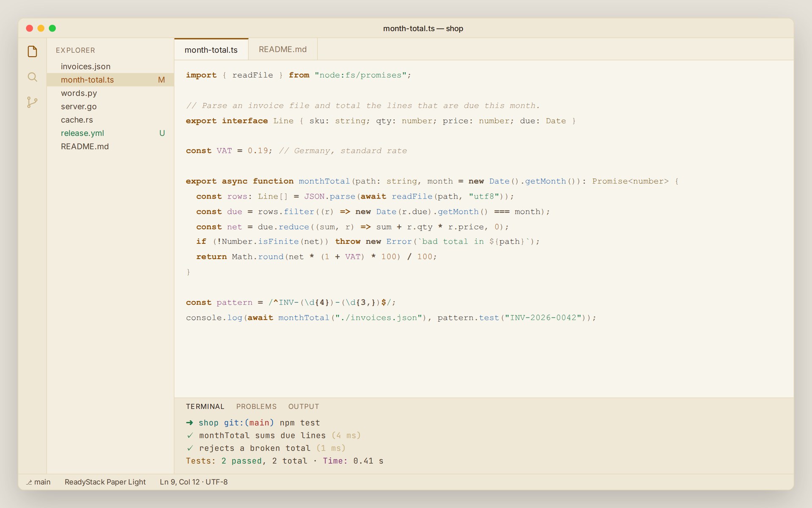
Task: Open the Search magnifier icon
Action: point(32,77)
